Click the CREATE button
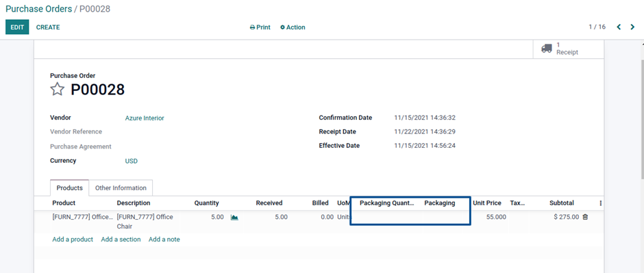The image size is (644, 273). point(48,27)
